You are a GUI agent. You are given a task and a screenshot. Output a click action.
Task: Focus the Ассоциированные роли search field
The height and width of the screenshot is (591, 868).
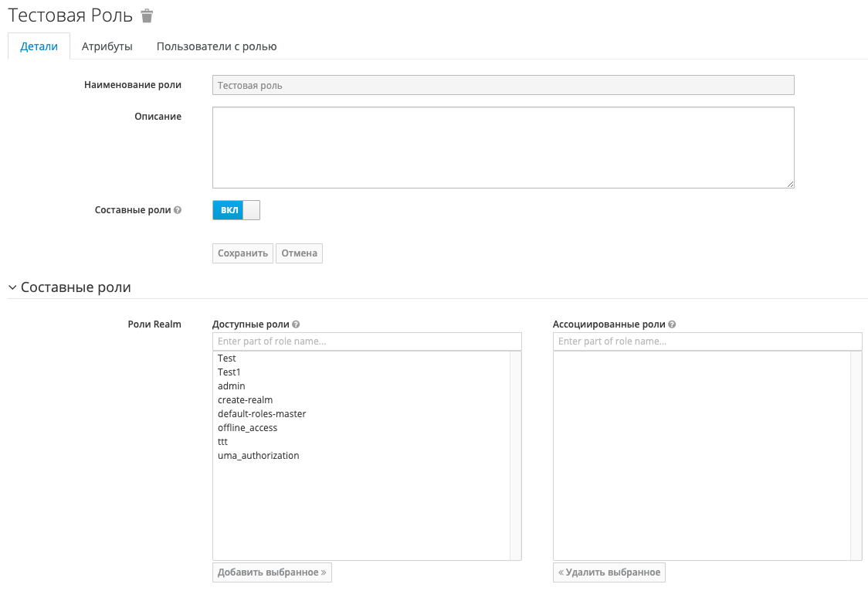[x=707, y=341]
